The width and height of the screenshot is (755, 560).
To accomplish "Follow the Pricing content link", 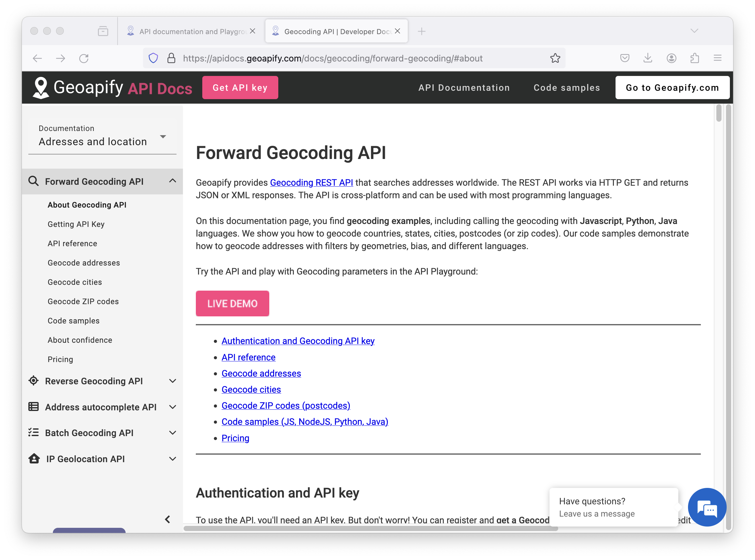I will [x=235, y=438].
